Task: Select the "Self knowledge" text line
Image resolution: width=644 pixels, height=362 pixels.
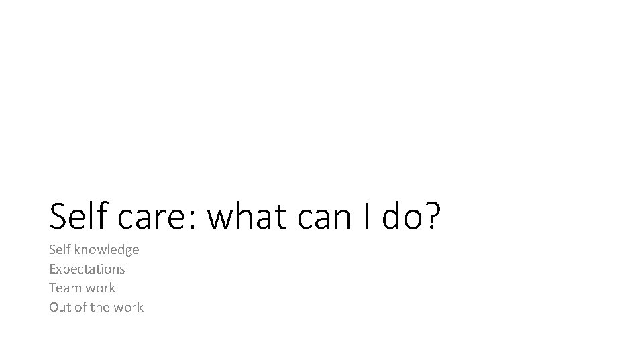Action: pyautogui.click(x=94, y=250)
